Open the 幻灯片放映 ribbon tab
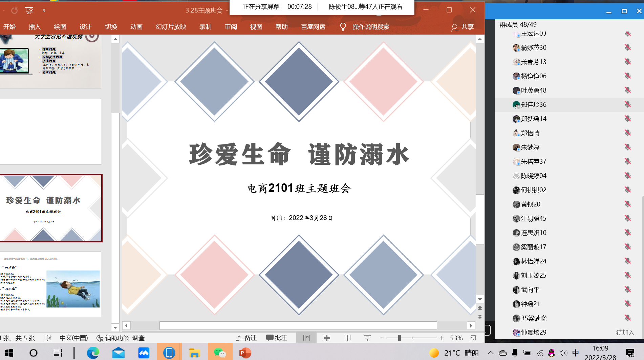Viewport: 644px width, 360px height. pyautogui.click(x=171, y=27)
